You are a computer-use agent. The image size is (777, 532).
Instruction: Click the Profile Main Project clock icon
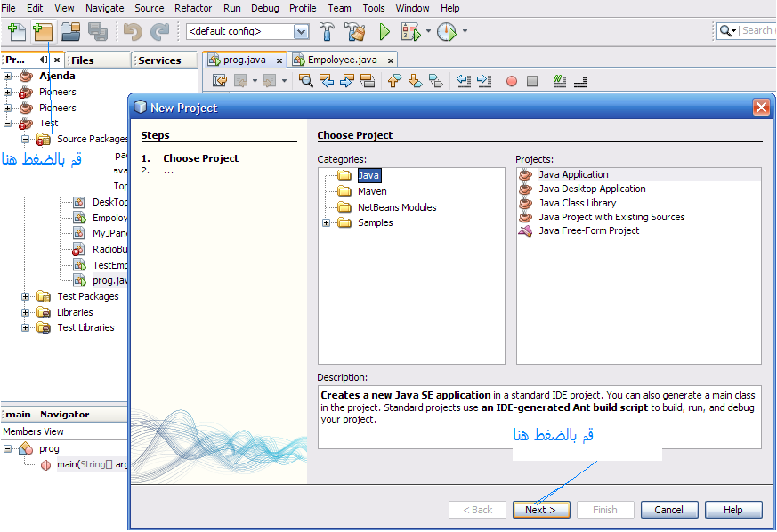coord(447,32)
